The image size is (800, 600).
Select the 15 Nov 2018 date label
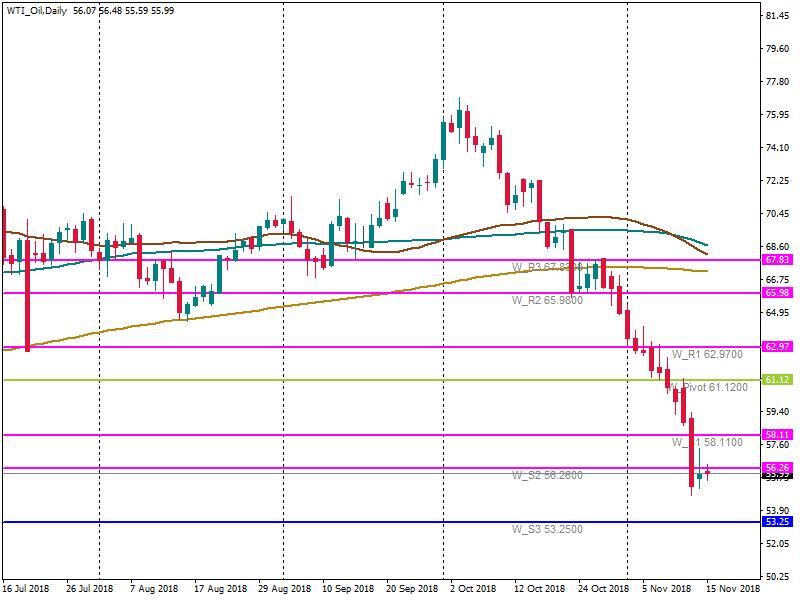(734, 590)
